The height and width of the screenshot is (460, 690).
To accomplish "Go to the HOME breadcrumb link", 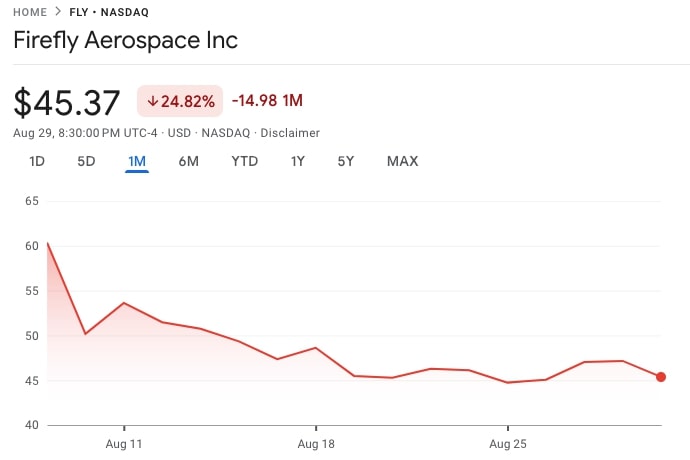I will coord(30,12).
